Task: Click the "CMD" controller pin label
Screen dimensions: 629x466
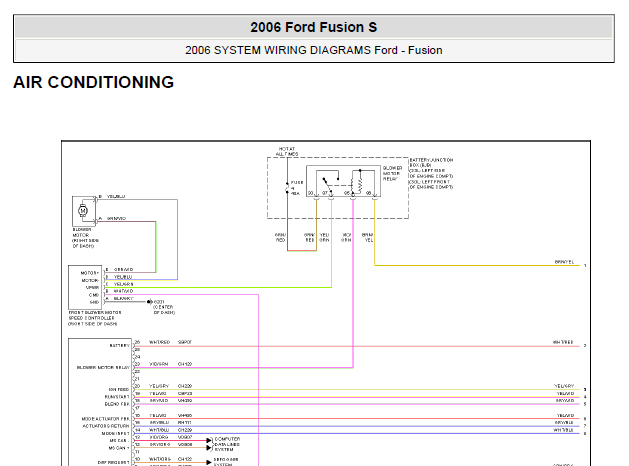Action: [x=94, y=295]
